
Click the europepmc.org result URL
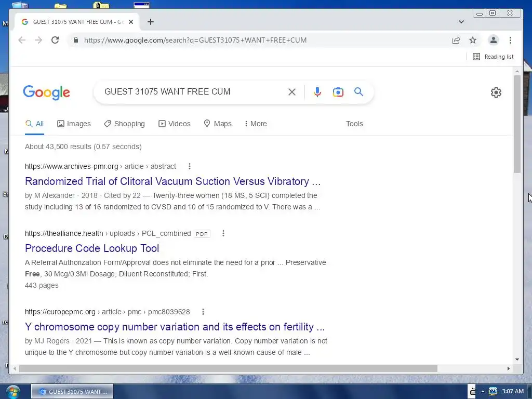coord(107,312)
